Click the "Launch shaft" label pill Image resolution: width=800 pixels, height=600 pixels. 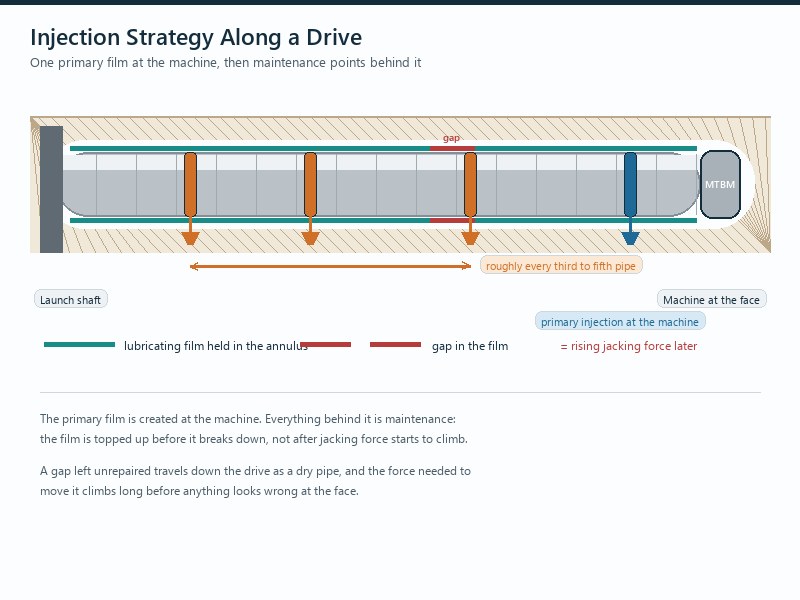pyautogui.click(x=70, y=299)
